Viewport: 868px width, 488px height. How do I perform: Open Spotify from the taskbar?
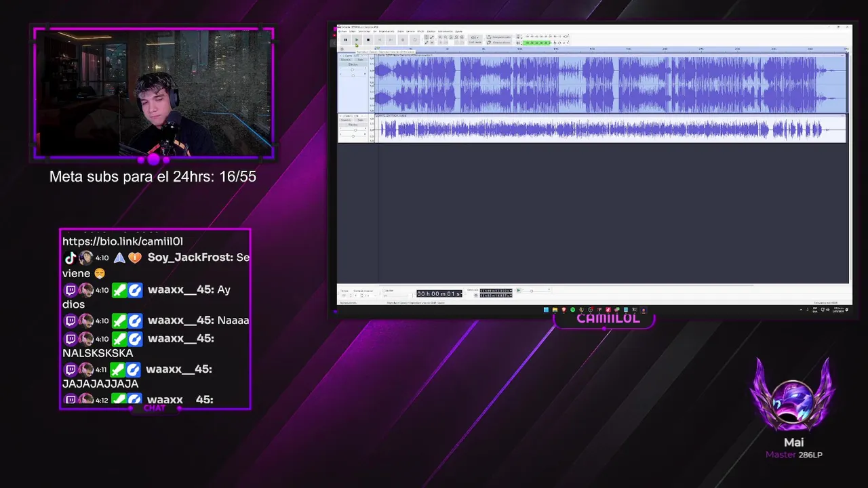click(572, 310)
